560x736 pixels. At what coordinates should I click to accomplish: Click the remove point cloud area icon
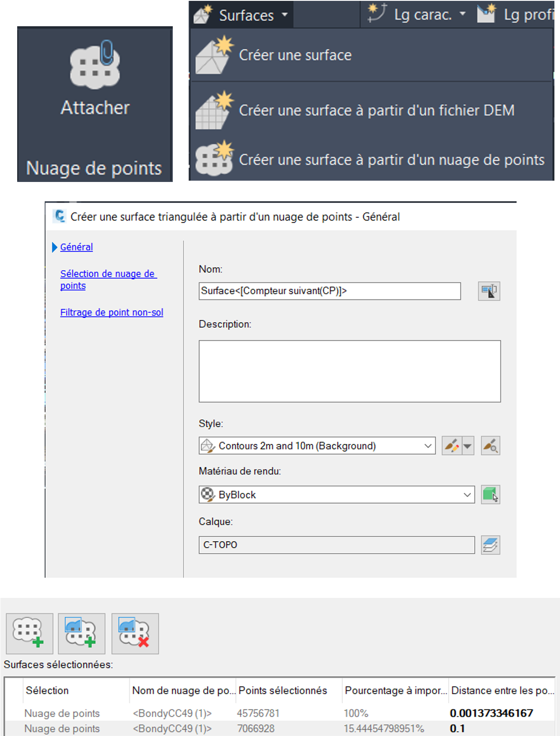pos(135,634)
